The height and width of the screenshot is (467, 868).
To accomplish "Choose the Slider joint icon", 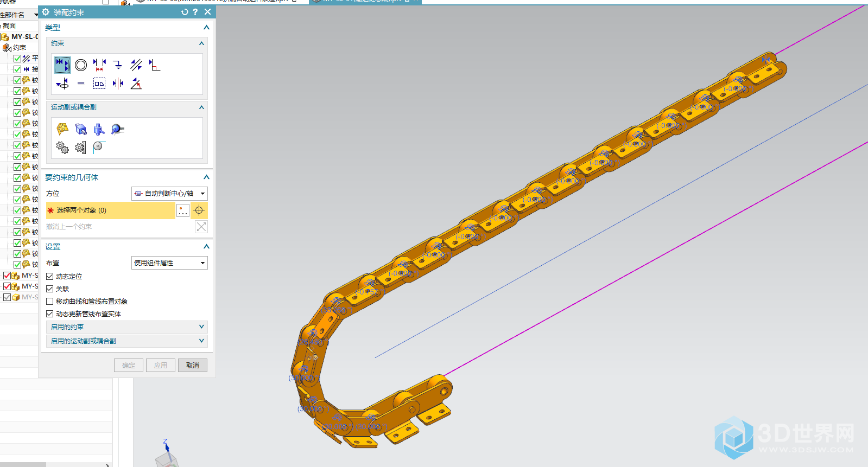I will [81, 129].
